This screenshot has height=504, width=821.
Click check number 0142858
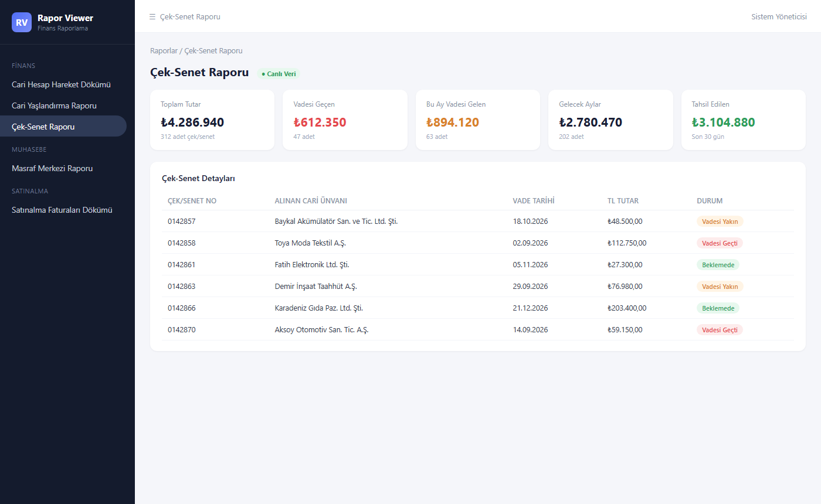point(182,243)
